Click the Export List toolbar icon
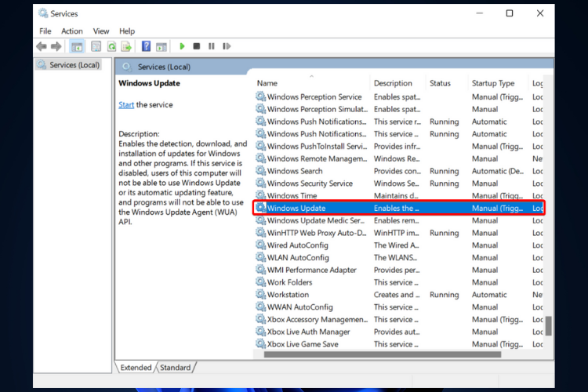Screen dimensions: 588x392 [126, 47]
